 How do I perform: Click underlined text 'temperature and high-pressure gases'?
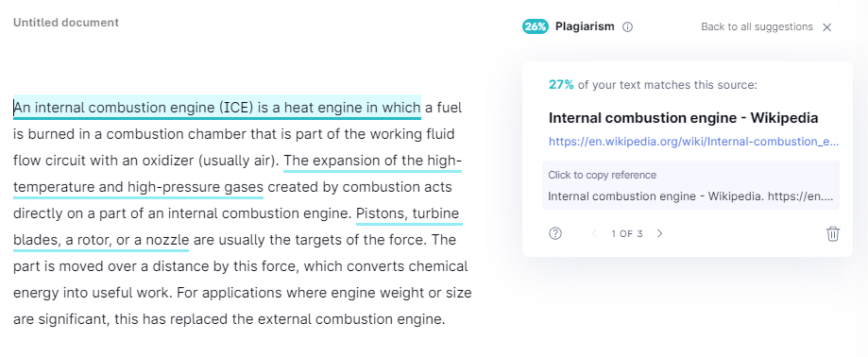[139, 187]
